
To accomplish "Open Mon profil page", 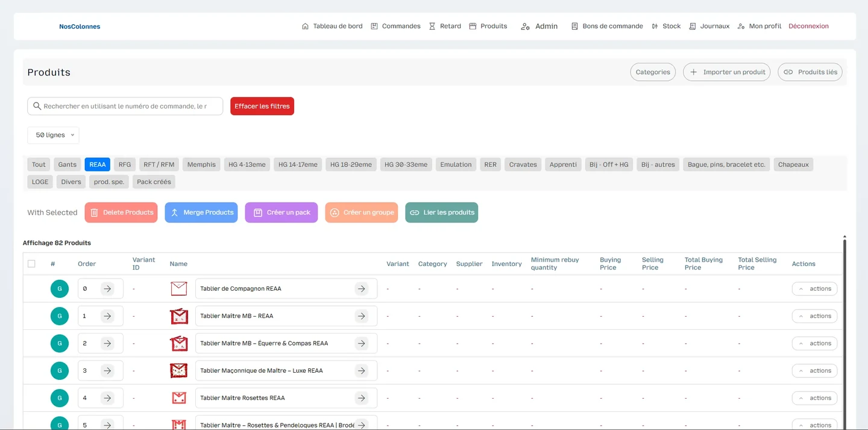I will 759,27.
